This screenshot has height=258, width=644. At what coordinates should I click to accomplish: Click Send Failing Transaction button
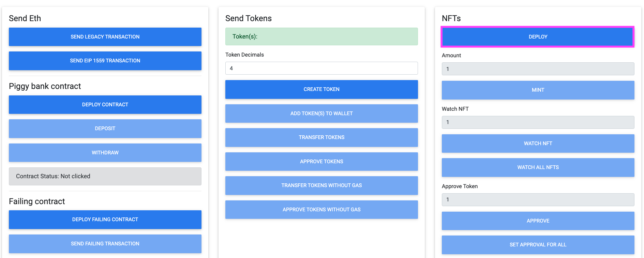(105, 244)
